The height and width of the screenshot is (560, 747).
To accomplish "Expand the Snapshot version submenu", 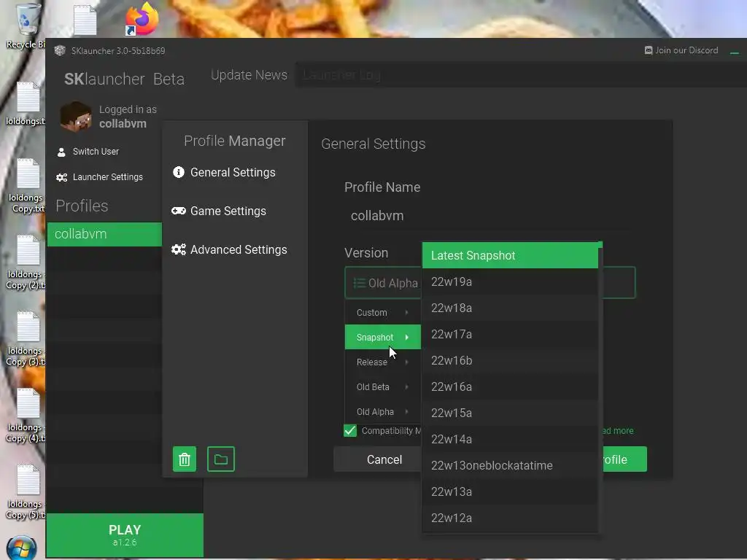I will point(382,337).
